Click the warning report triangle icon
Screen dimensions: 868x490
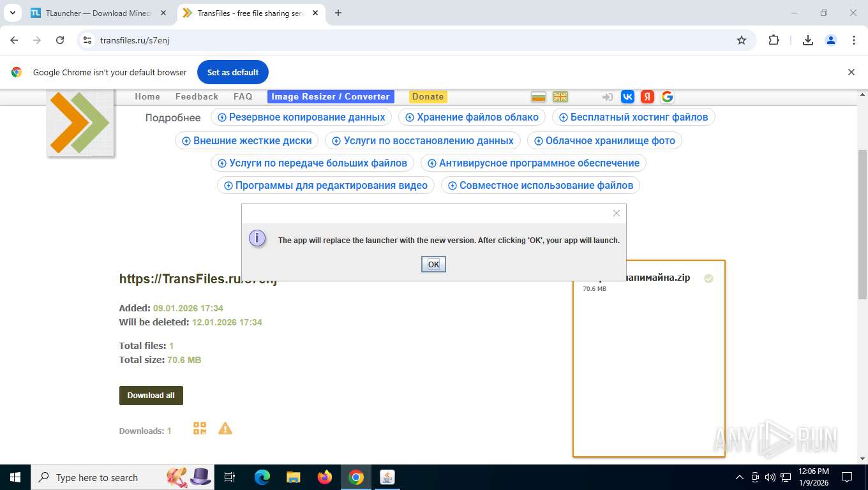pos(225,428)
